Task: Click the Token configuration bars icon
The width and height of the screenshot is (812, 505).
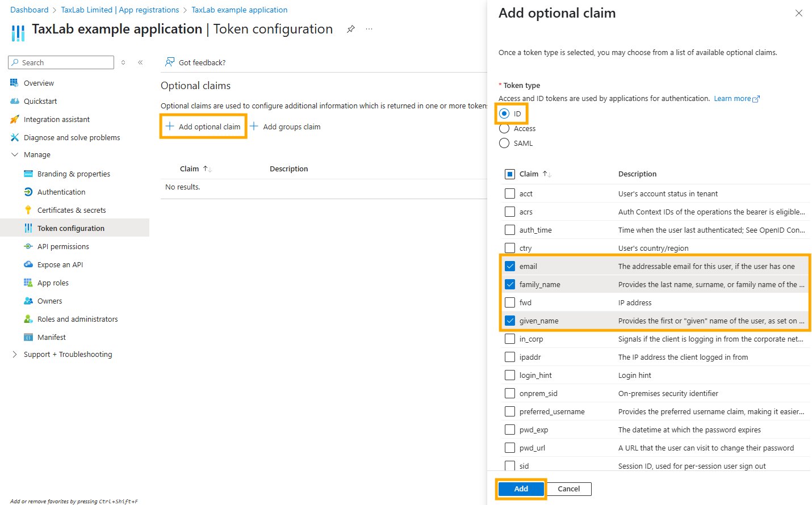Action: 28,228
